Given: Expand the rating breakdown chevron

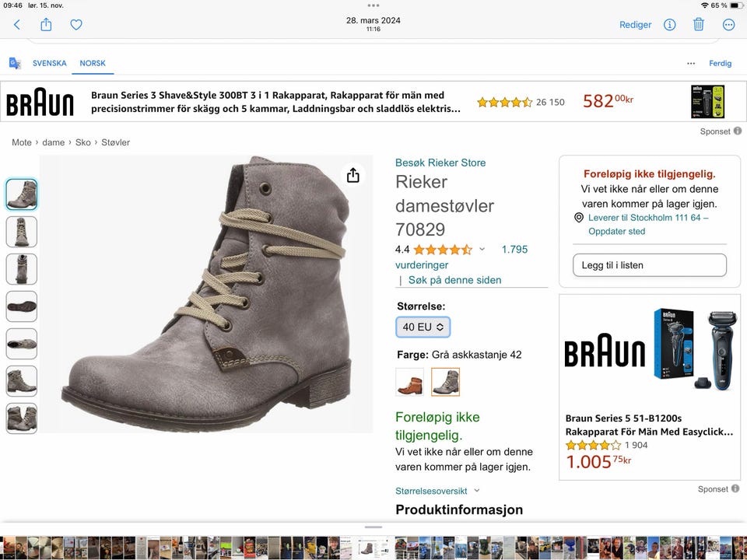Looking at the screenshot, I should 482,250.
